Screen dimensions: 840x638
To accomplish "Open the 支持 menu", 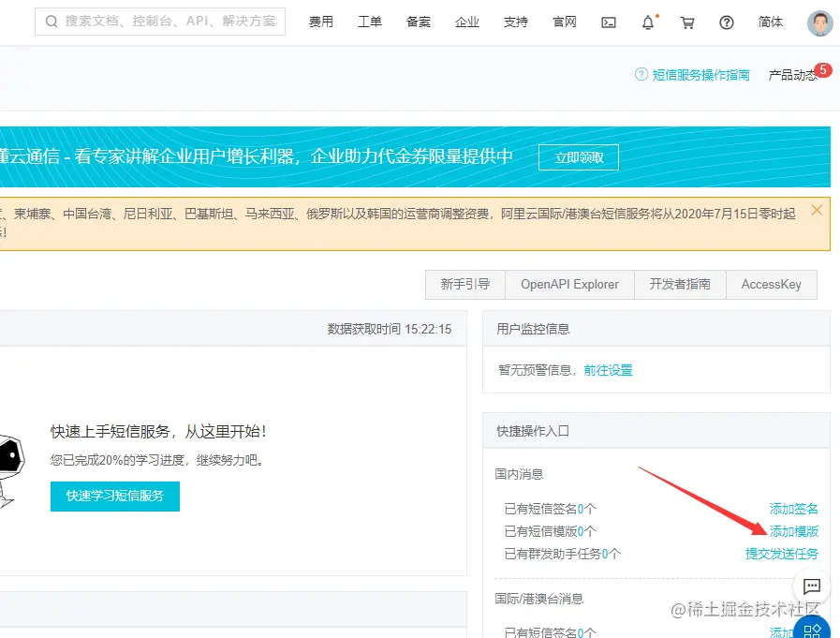I will point(516,22).
